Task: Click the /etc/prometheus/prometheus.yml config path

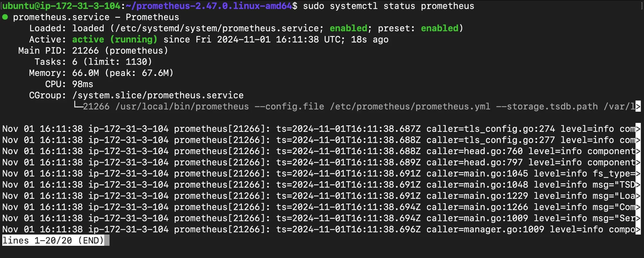Action: (x=410, y=106)
